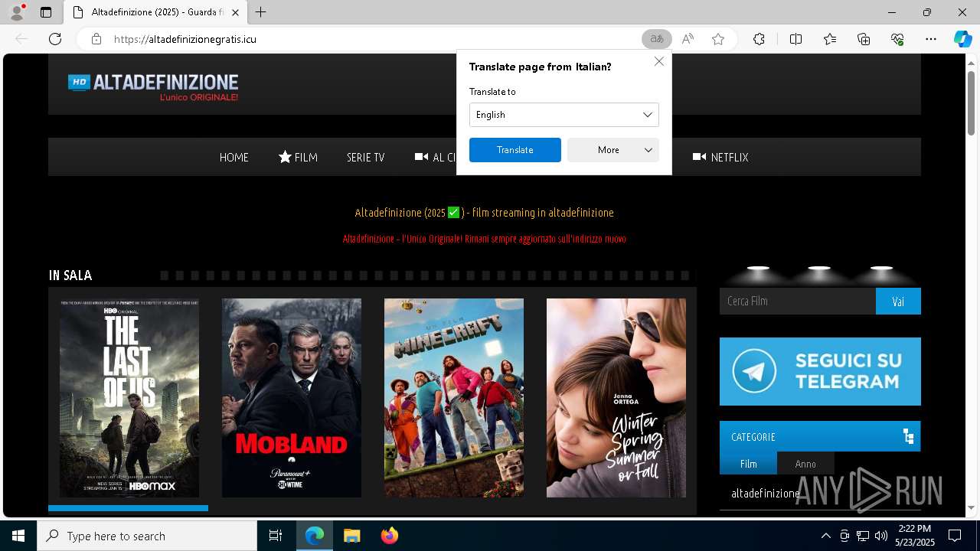
Task: Open Collections panel
Action: (x=864, y=39)
